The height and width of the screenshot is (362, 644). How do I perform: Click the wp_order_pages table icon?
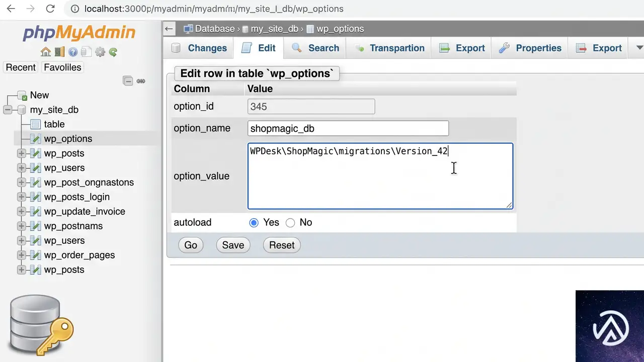[35, 255]
